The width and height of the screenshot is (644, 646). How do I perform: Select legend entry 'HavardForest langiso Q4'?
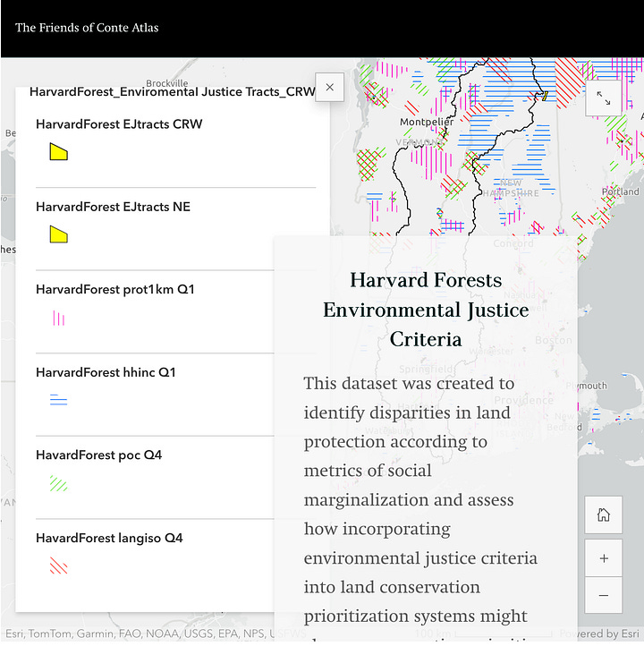(x=109, y=538)
